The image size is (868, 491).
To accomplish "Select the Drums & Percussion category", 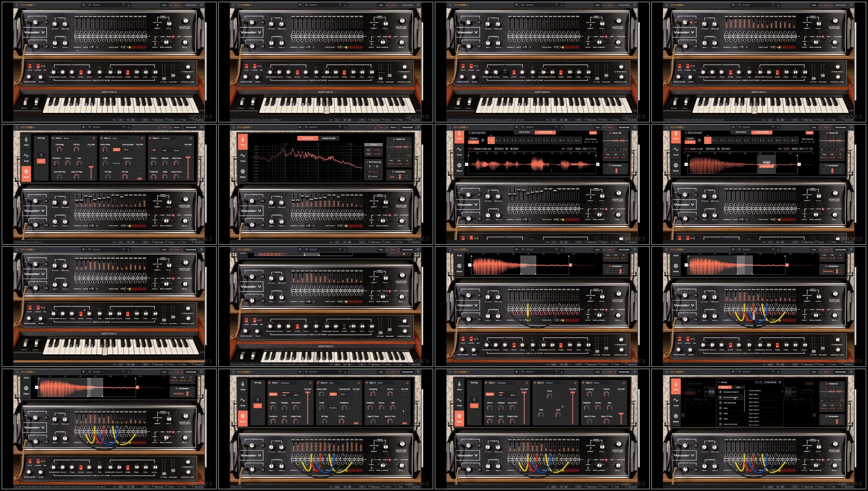I will pos(731,397).
